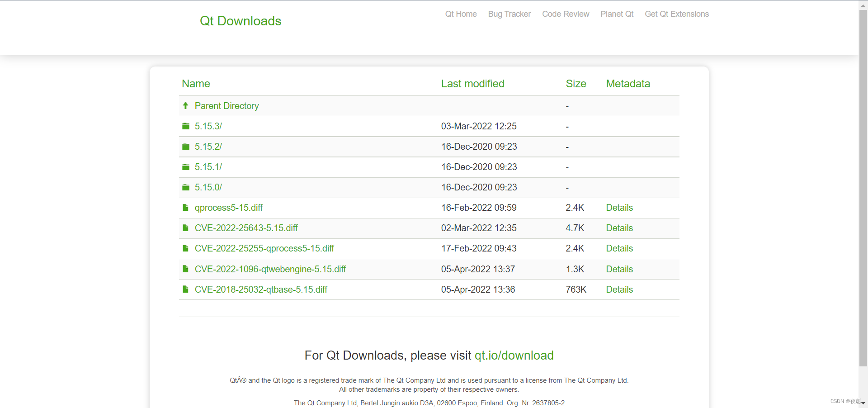Click the folder icon next to 5.15.2/
Screen dimensions: 868x408
pyautogui.click(x=185, y=147)
